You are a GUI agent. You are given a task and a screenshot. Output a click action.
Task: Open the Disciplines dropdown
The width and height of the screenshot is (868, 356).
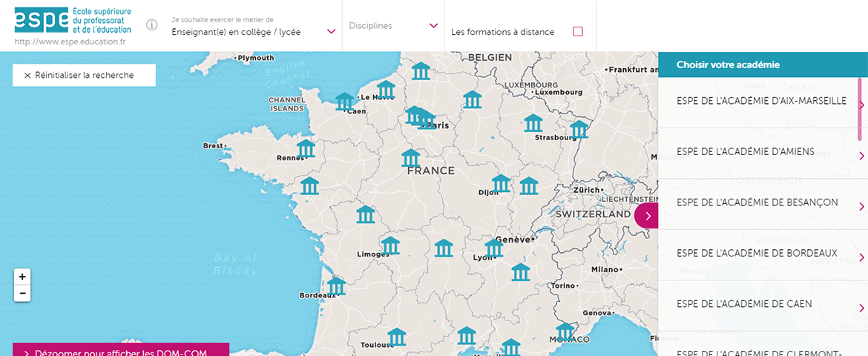click(393, 25)
